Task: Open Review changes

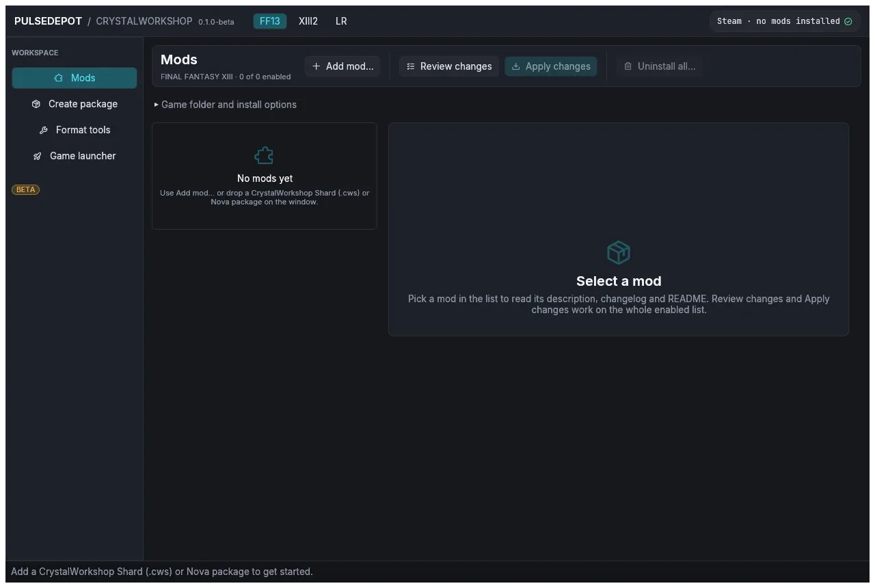Action: [449, 66]
